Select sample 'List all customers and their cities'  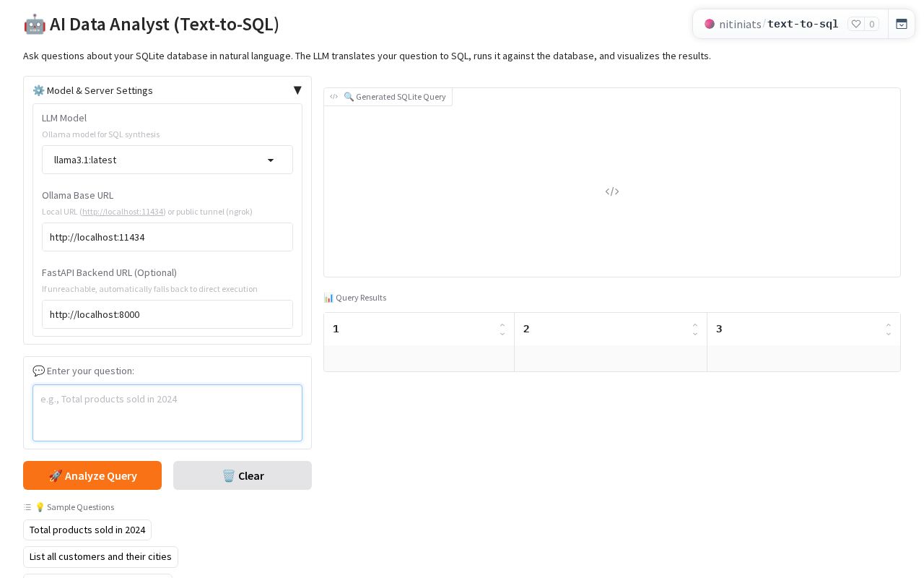pyautogui.click(x=100, y=556)
